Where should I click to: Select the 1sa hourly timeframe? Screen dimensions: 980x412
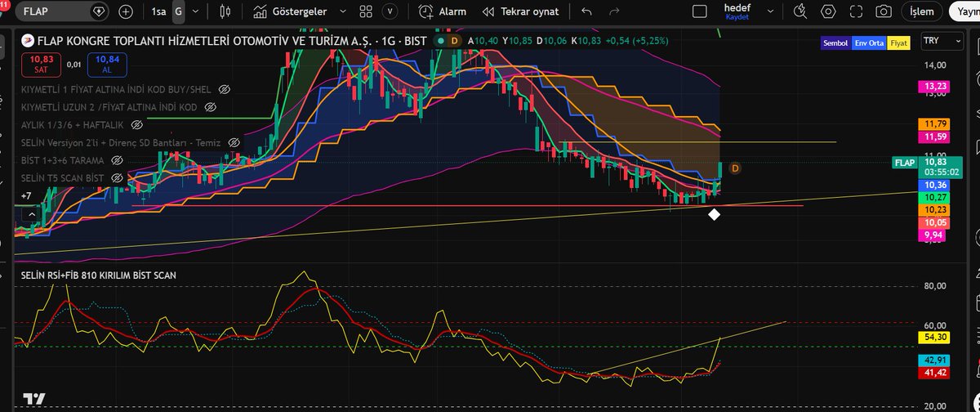[x=158, y=11]
